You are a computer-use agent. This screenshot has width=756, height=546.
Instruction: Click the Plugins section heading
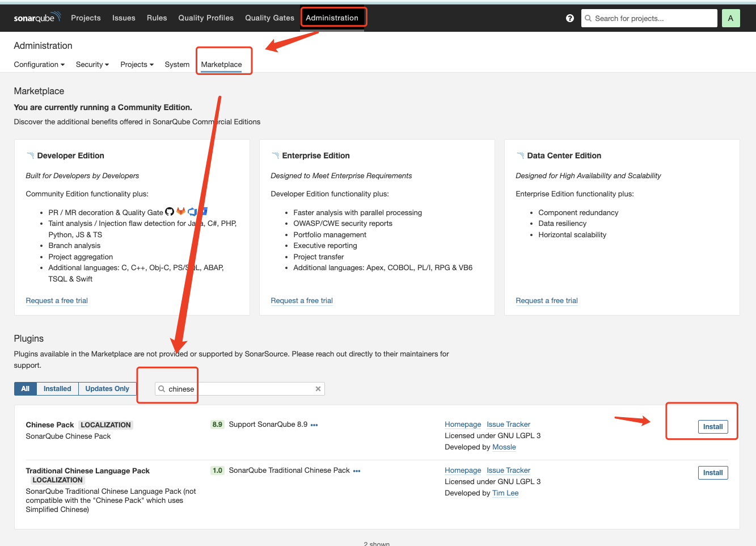[x=29, y=338]
